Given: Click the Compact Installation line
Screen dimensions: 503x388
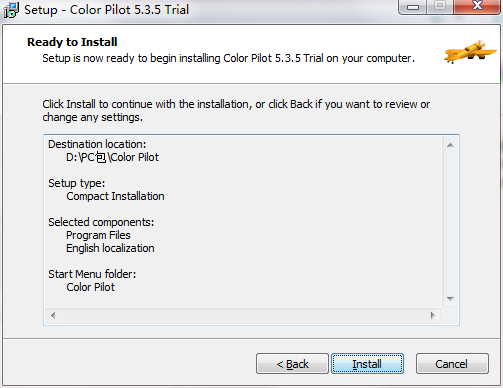Looking at the screenshot, I should coord(115,196).
